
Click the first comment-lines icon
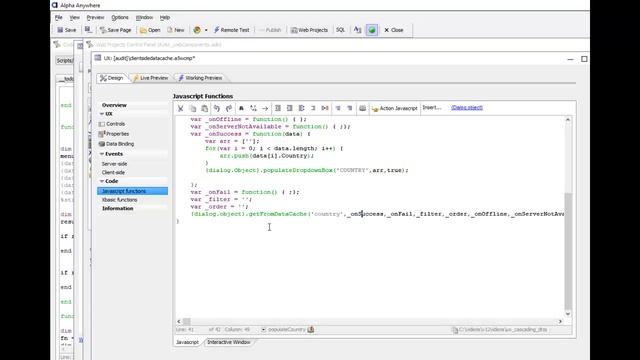point(338,108)
